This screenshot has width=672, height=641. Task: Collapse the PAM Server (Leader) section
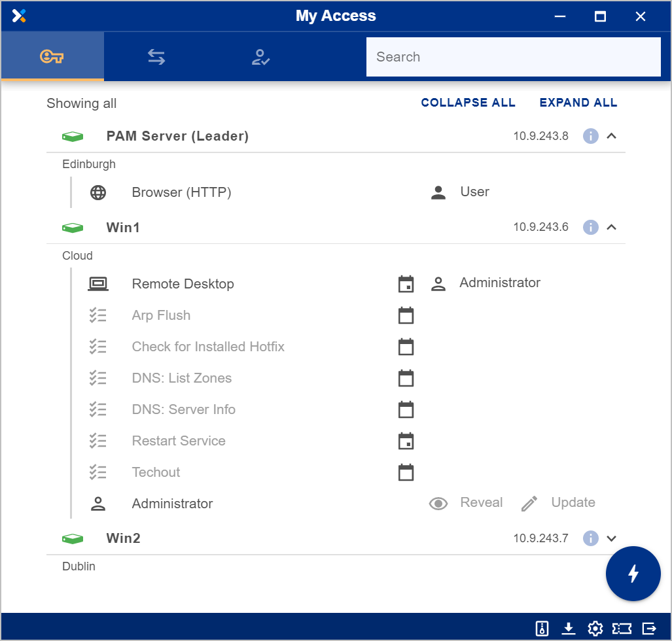click(x=612, y=136)
